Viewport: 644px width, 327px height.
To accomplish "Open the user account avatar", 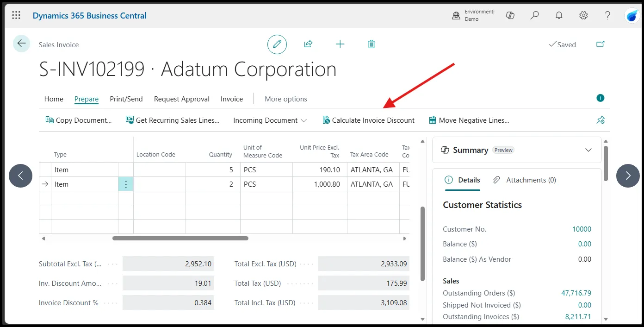I will pyautogui.click(x=632, y=16).
